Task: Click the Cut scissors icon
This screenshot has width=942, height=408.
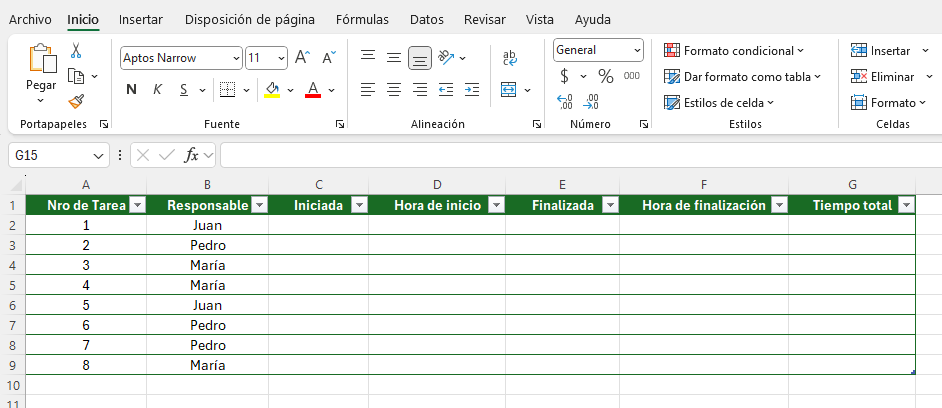Action: point(76,50)
